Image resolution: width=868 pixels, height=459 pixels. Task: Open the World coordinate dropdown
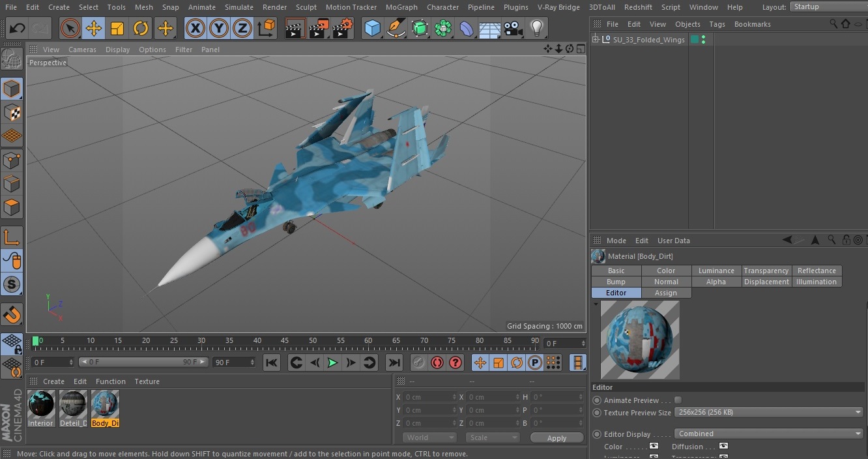point(429,437)
